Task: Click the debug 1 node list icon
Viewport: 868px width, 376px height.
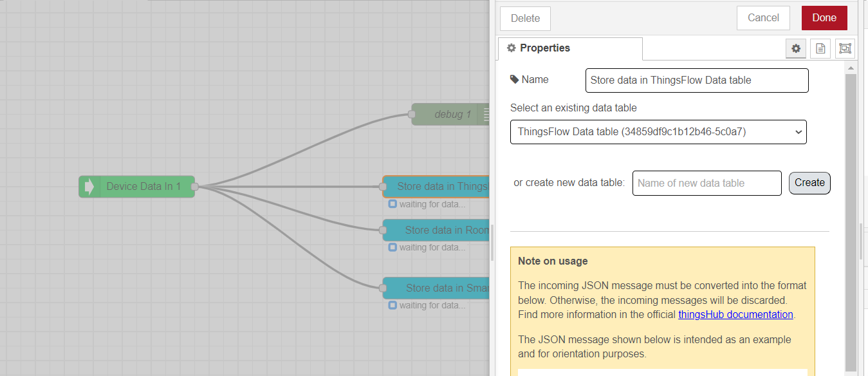Action: 486,115
